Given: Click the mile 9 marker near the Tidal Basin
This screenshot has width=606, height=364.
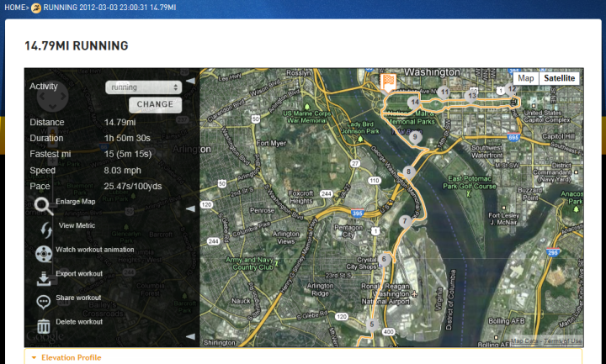Looking at the screenshot, I should (415, 137).
